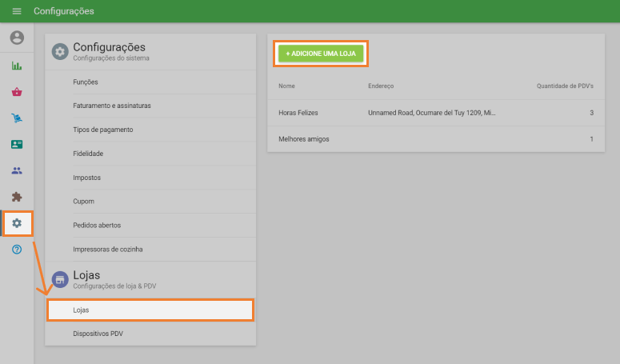This screenshot has width=620, height=364.
Task: Select Funções in settings menu
Action: [x=86, y=82]
